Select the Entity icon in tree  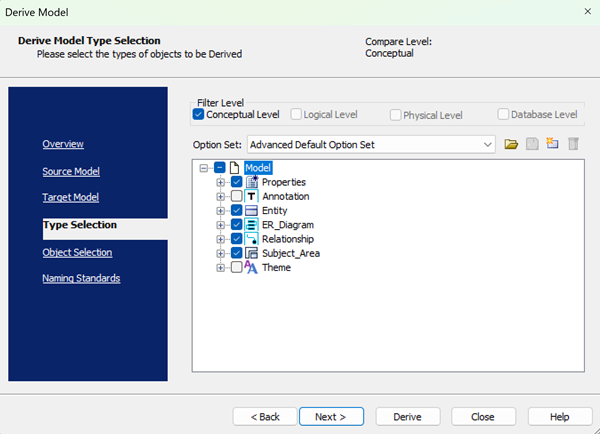pyautogui.click(x=252, y=211)
